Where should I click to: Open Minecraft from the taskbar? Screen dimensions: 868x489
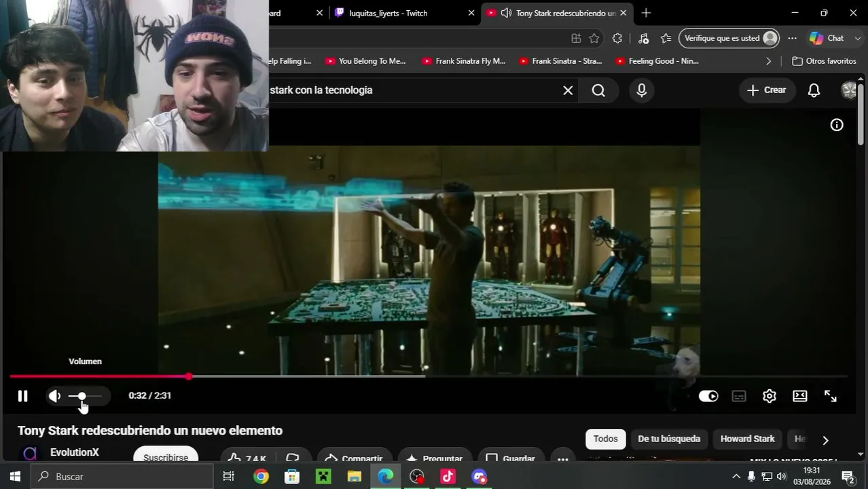[x=323, y=477]
